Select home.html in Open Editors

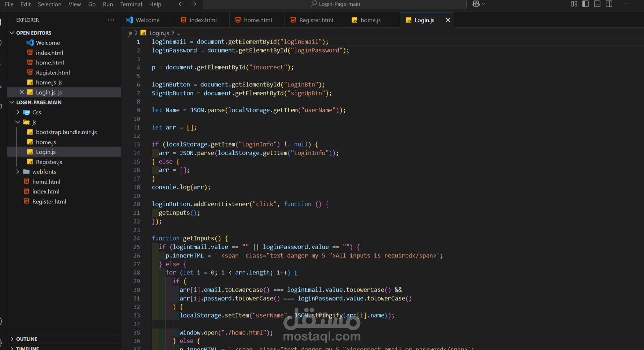pos(50,63)
